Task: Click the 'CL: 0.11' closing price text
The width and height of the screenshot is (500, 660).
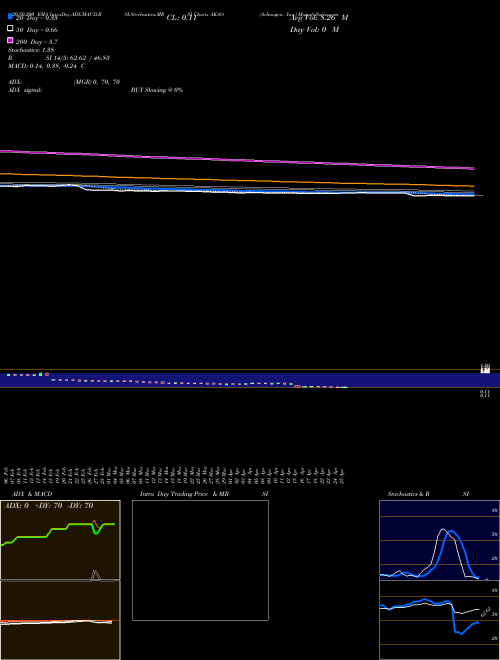Action: point(181,18)
